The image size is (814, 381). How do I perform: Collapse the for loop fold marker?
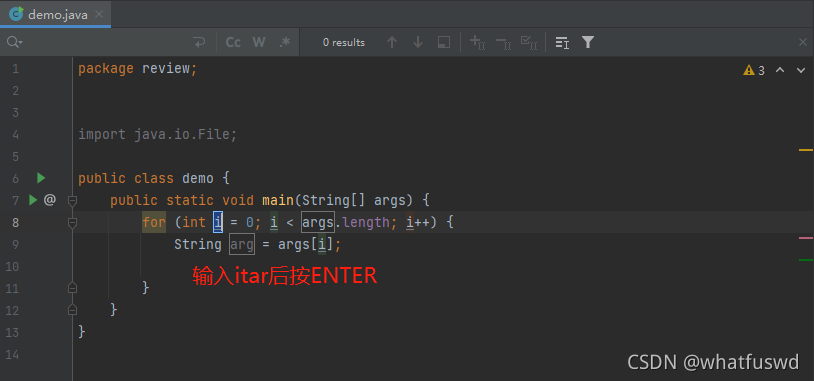click(x=72, y=223)
